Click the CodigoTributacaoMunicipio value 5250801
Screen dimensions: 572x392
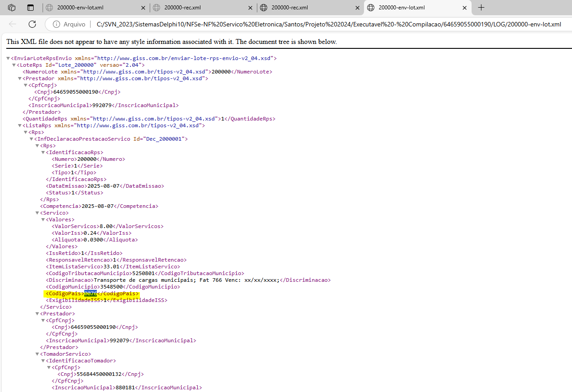tap(143, 273)
